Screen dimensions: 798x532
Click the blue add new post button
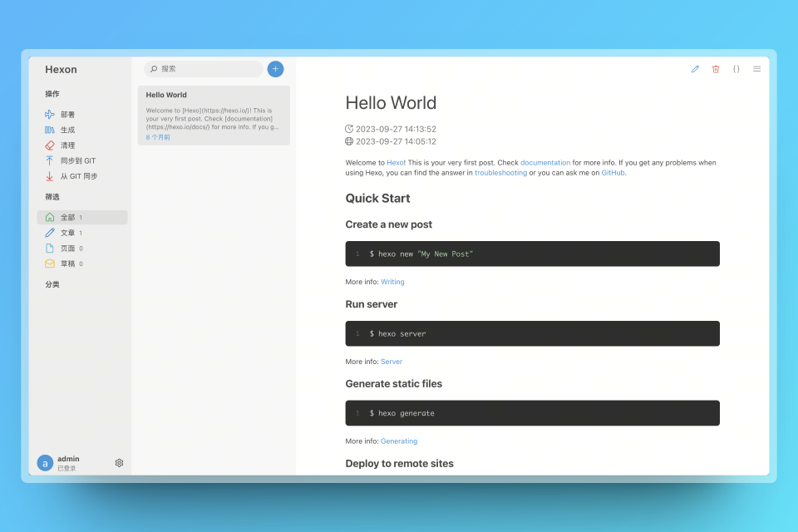pos(275,69)
